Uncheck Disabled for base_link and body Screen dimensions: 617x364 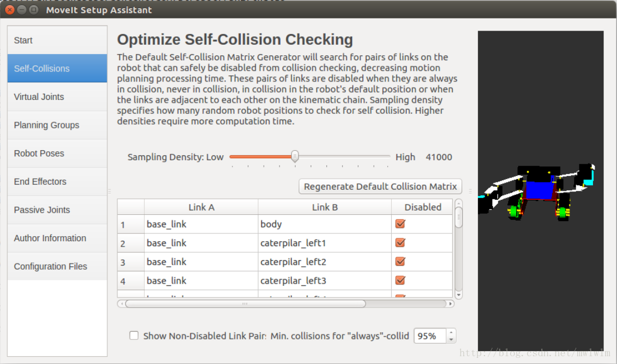click(400, 224)
